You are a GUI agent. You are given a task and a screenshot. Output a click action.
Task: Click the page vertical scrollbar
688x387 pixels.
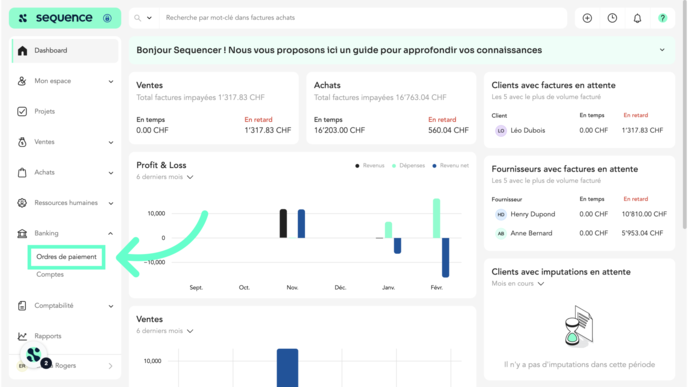[x=684, y=116]
